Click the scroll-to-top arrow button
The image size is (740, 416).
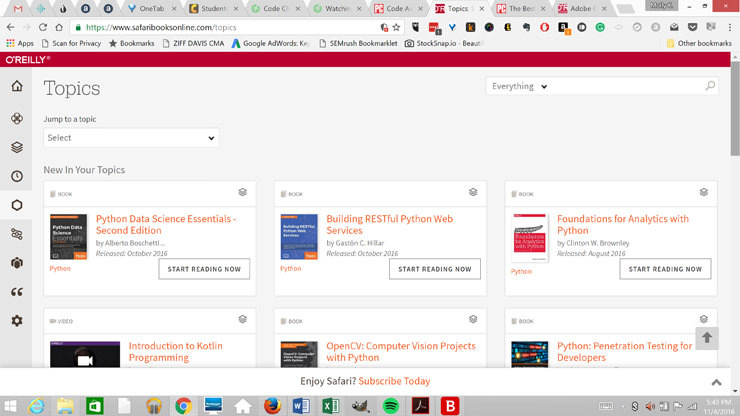[706, 338]
